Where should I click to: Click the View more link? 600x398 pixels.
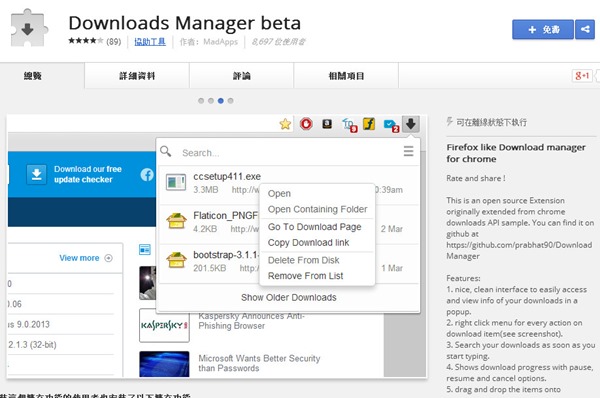[x=79, y=258]
